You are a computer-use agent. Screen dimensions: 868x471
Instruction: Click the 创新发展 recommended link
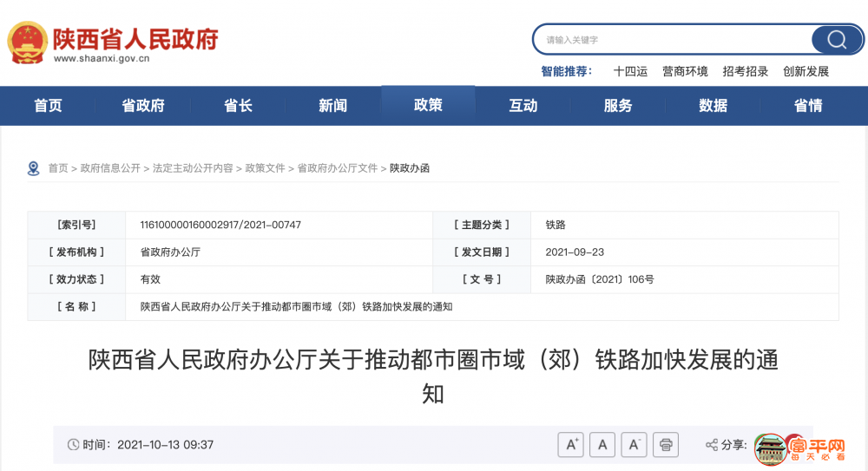pos(806,71)
